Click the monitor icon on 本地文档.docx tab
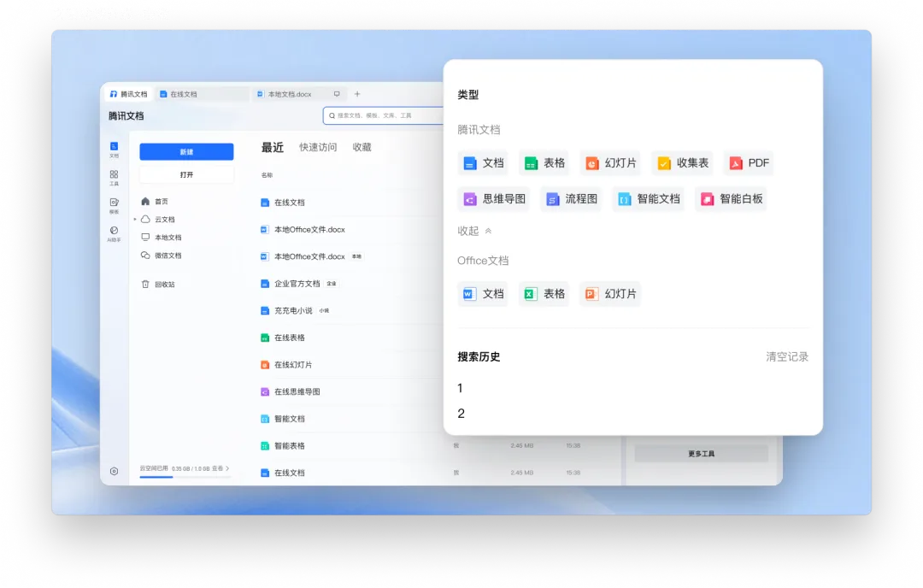923x588 pixels. (337, 94)
